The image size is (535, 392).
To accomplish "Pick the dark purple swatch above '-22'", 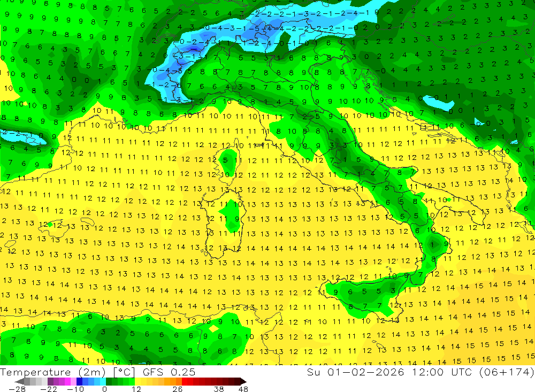I will pos(50,381).
